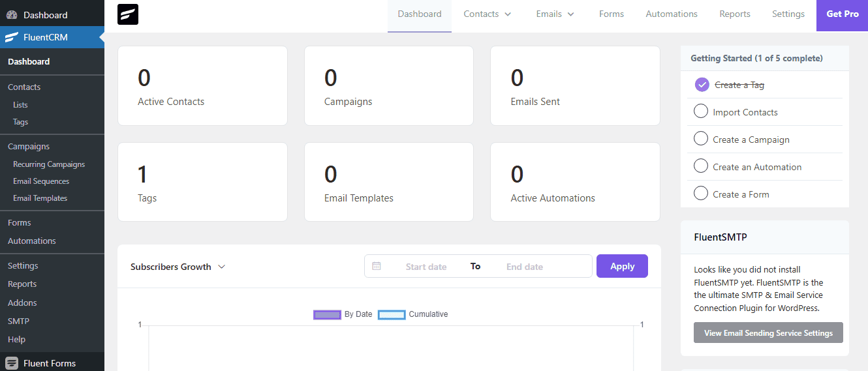
Task: Open the Tags stat card
Action: tap(202, 182)
